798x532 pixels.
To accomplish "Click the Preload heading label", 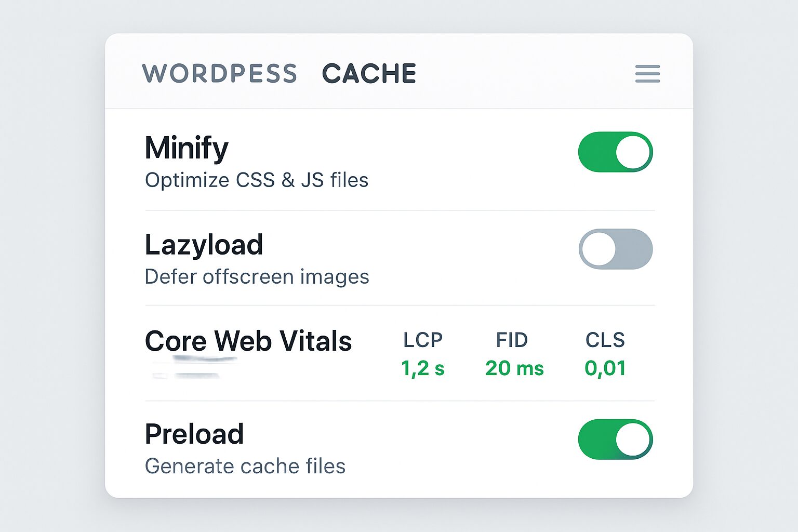I will (194, 433).
